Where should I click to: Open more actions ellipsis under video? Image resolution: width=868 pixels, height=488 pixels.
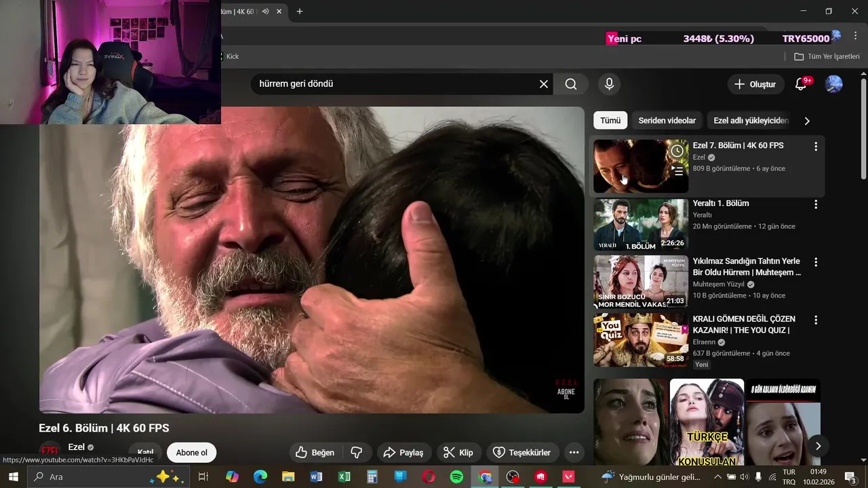point(574,452)
